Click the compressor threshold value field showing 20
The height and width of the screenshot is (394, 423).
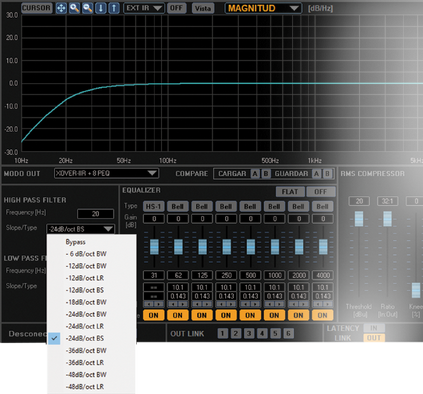(359, 201)
